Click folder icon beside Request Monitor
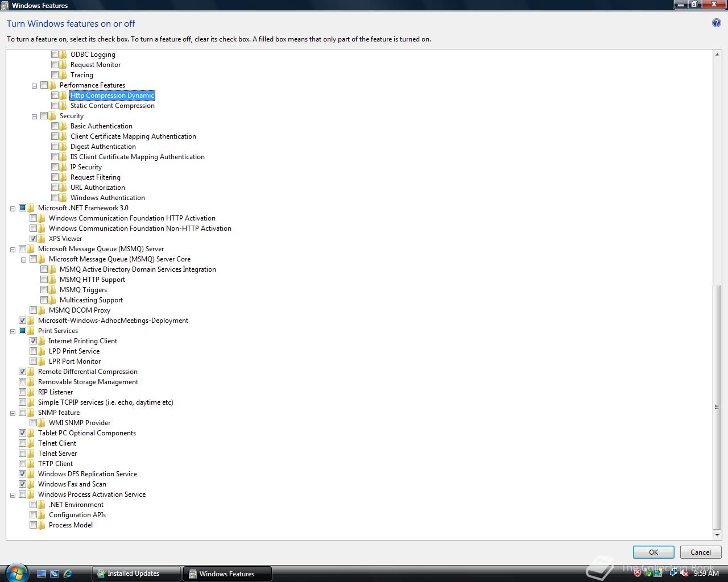Screen dimensions: 728x582 [x=63, y=65]
